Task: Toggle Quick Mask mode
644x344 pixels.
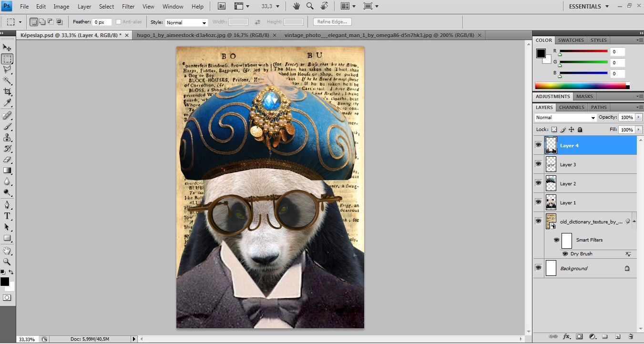Action: click(7, 298)
